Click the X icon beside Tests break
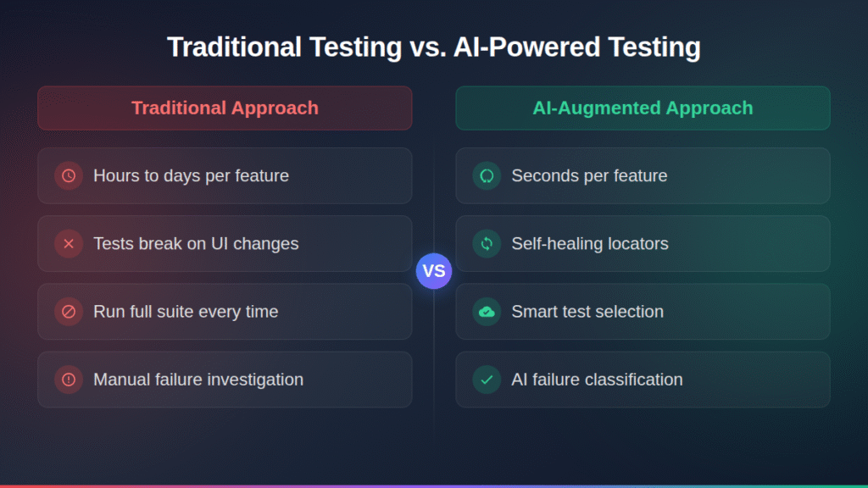This screenshot has height=488, width=868. [69, 244]
